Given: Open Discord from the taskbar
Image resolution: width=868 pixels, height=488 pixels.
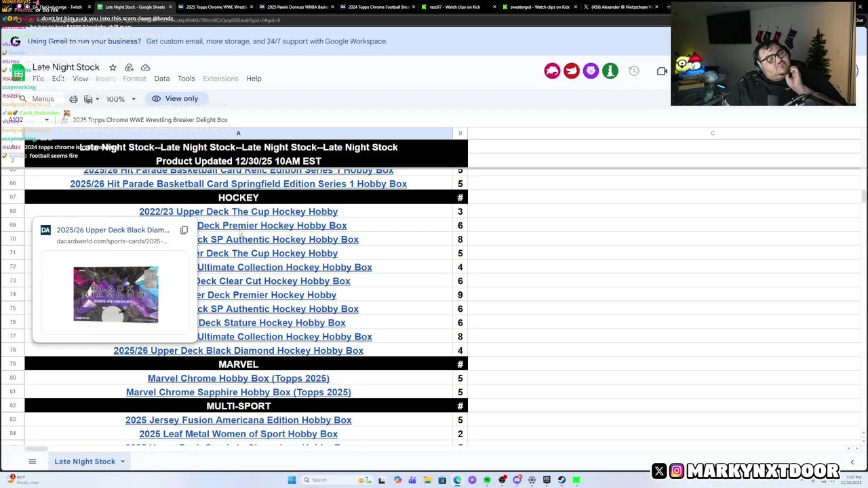Looking at the screenshot, I should click(517, 480).
